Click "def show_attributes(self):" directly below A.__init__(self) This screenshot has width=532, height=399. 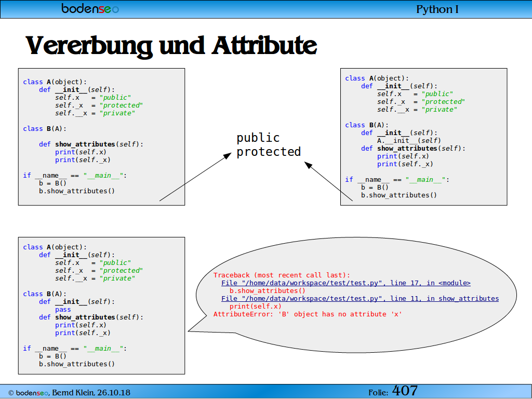[x=413, y=148]
